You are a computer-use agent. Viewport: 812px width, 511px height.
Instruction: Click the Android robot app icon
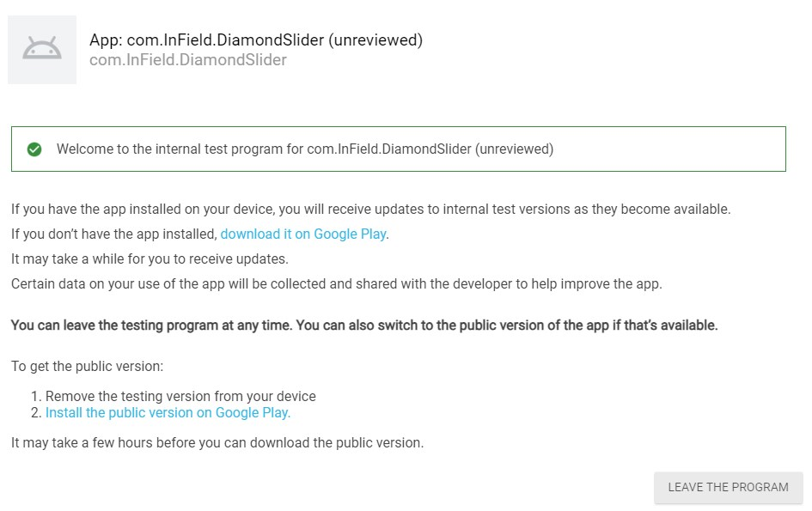[x=42, y=50]
